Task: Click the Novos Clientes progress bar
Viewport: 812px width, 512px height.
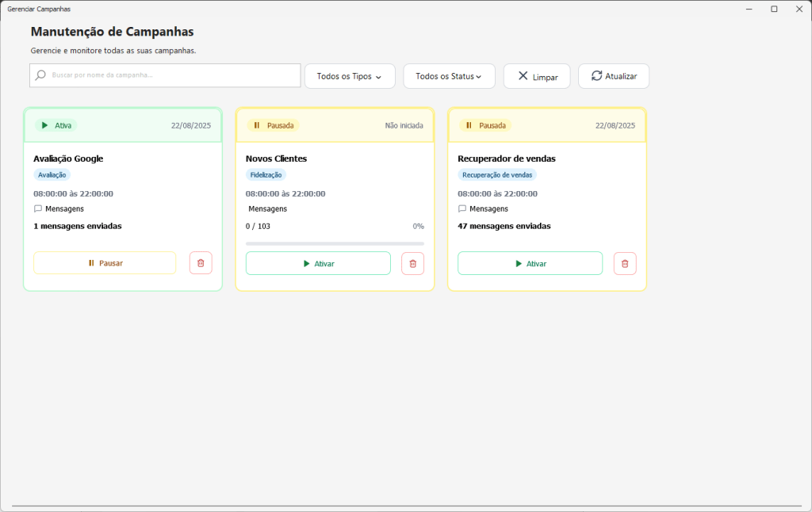Action: tap(335, 243)
